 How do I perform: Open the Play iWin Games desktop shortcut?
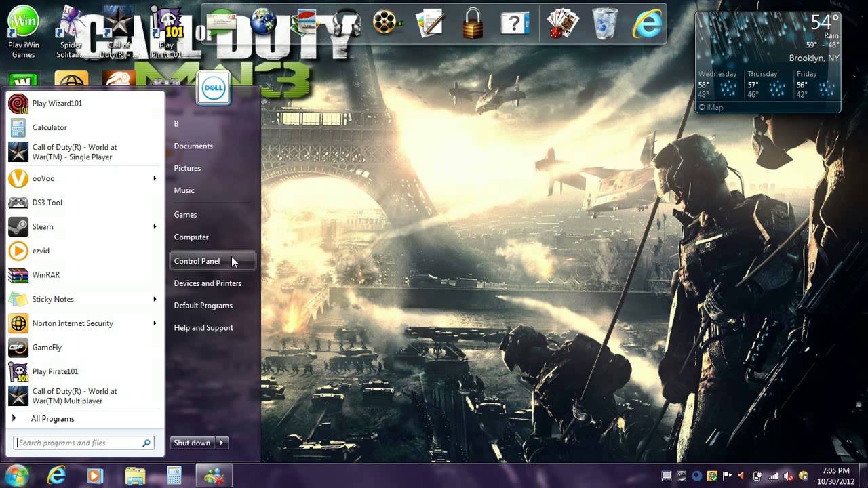23,31
